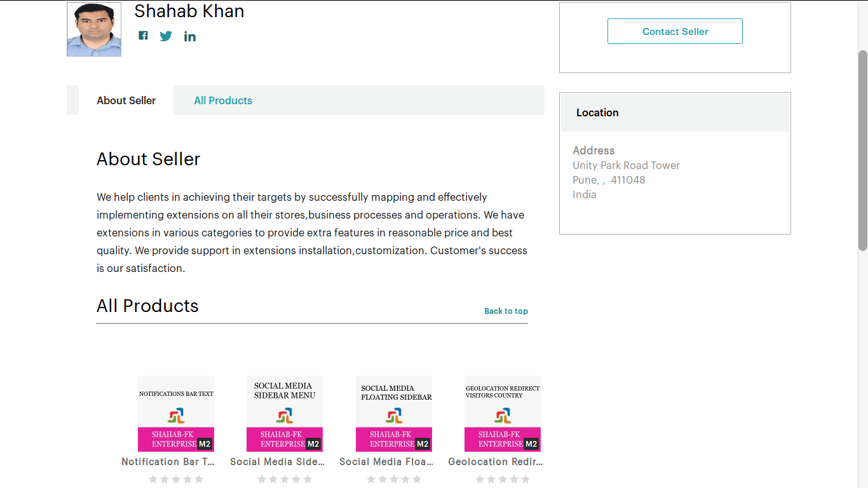Click the Social Media Side... product title
This screenshot has height=488, width=868.
coord(278,462)
